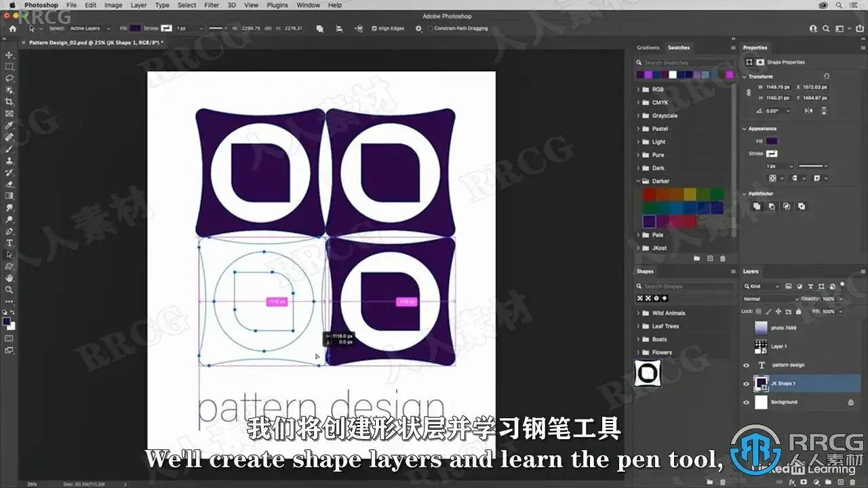
Task: Select the photo 7499 layer thumbnail
Action: pos(761,327)
